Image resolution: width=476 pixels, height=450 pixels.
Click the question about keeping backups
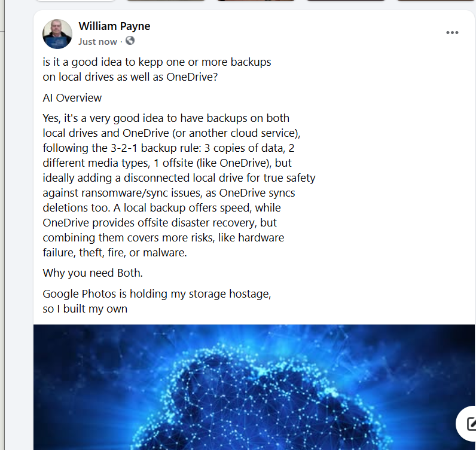click(157, 69)
